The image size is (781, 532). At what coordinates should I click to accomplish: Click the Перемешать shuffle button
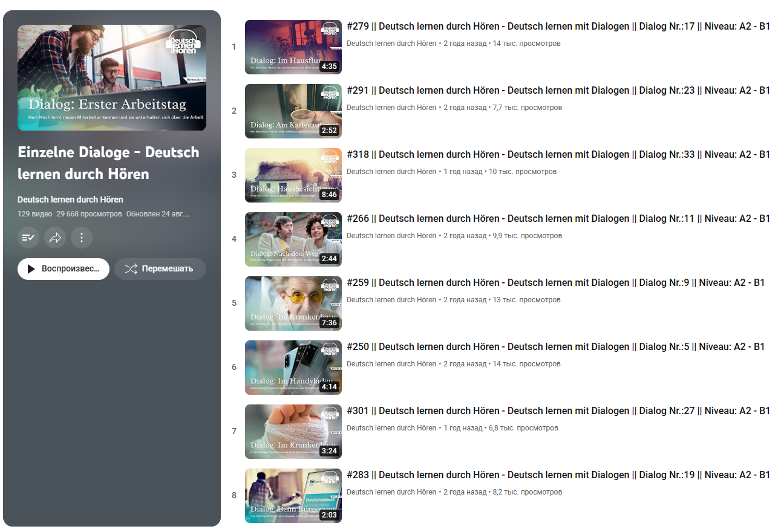pyautogui.click(x=160, y=269)
